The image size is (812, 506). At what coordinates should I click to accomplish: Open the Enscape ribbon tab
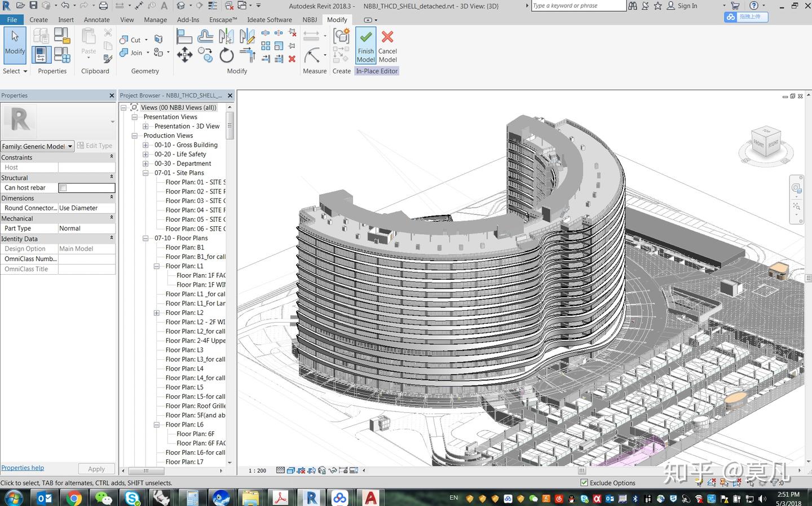(223, 20)
